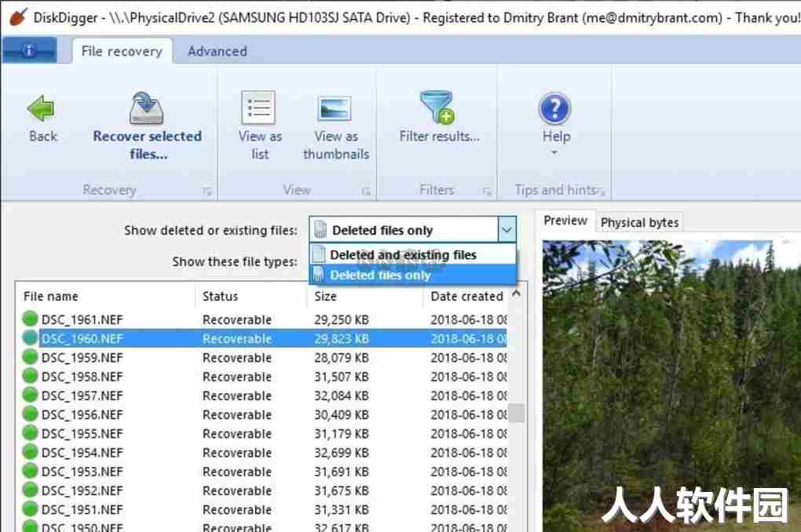Choose Deleted files only in dropdown list
801x532 pixels.
pos(413,275)
